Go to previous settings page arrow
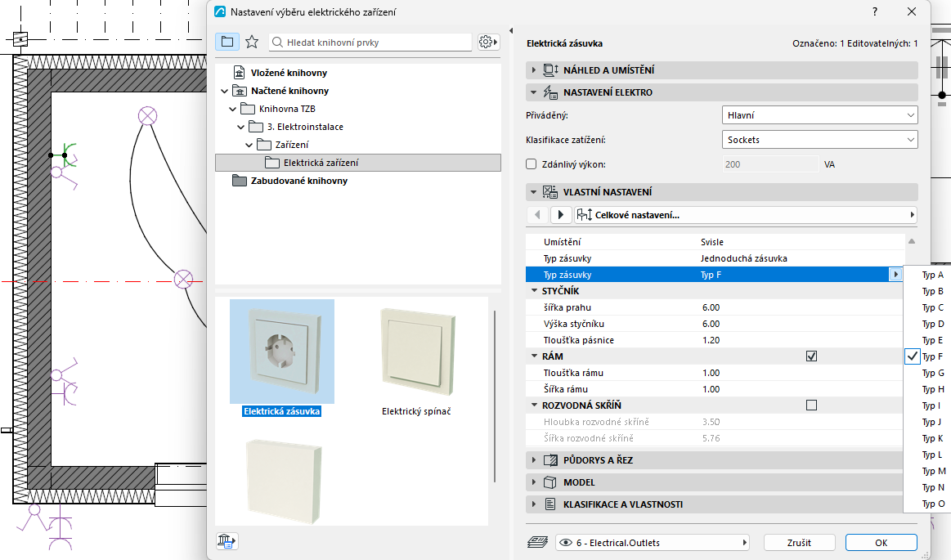The height and width of the screenshot is (560, 951). point(536,214)
